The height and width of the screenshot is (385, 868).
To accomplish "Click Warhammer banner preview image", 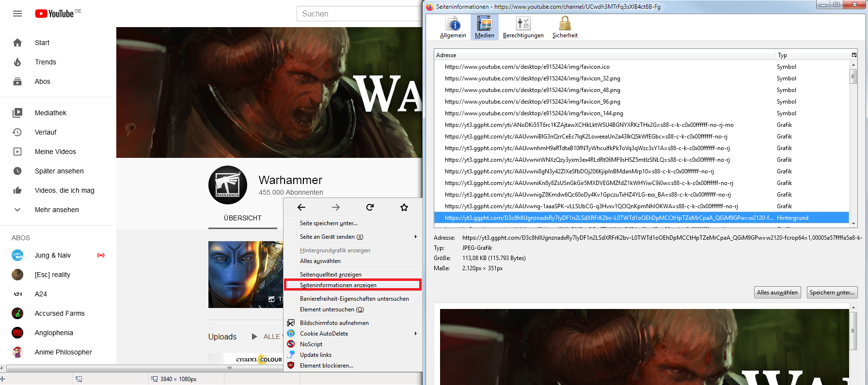I will (x=645, y=347).
